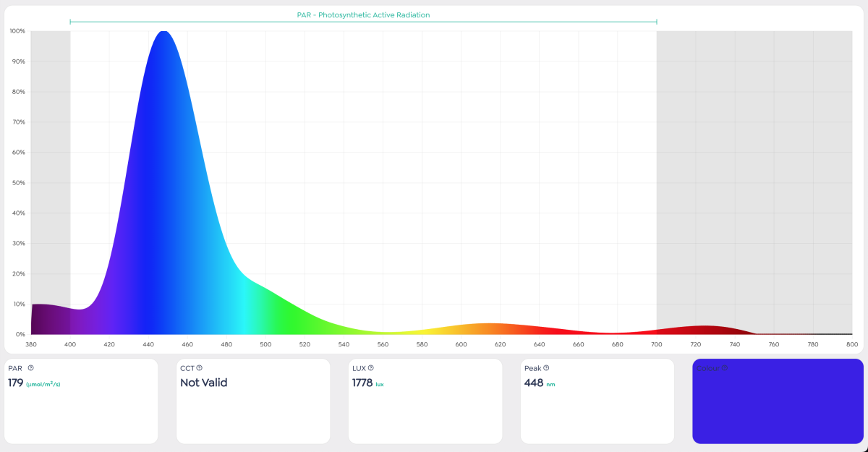Click the Colour help icon
The width and height of the screenshot is (868, 452).
[x=725, y=369]
